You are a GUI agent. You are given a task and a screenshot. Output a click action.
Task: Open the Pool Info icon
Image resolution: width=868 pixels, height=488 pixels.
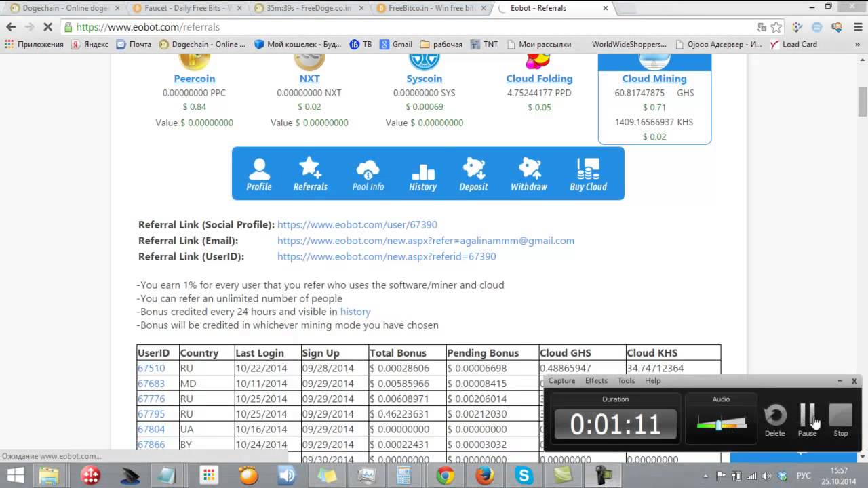(x=368, y=174)
